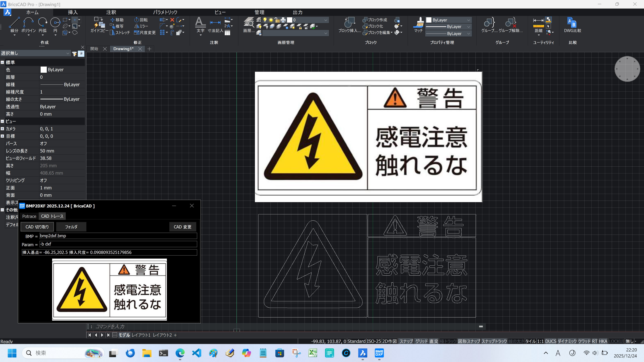
Task: Toggle グリッド display in status bar
Action: click(421, 341)
